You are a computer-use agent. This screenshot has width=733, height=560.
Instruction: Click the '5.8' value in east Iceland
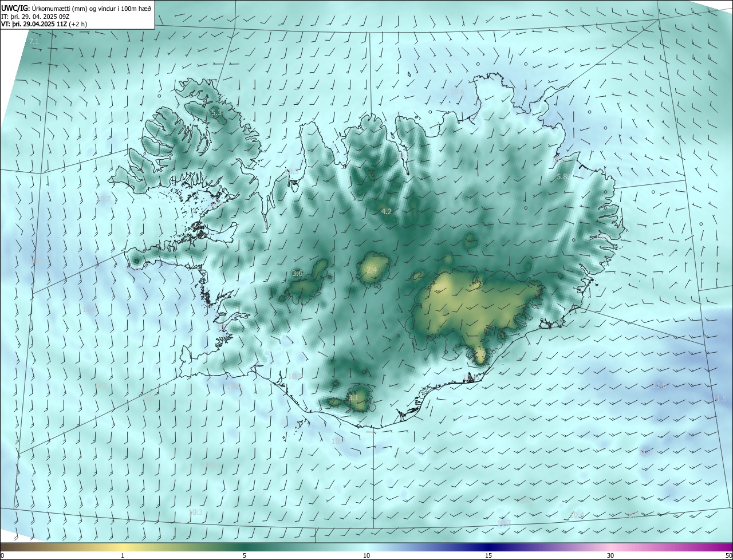pos(562,177)
